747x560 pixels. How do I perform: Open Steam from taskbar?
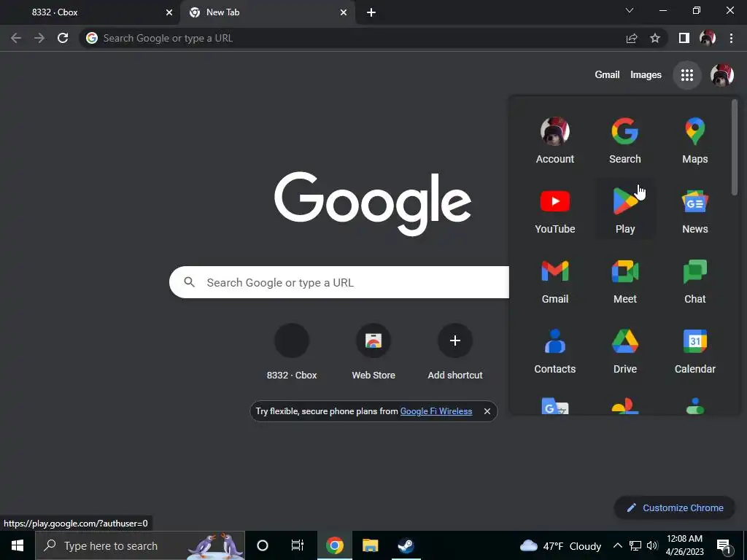(x=406, y=545)
